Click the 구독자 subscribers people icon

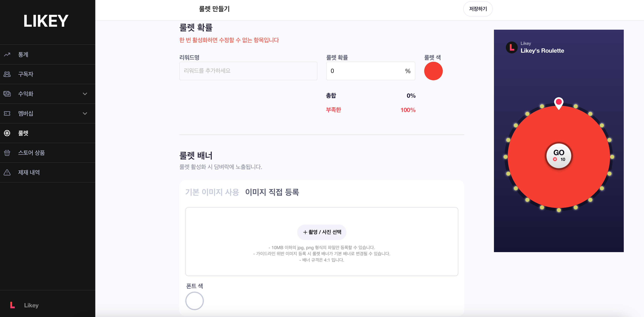point(7,74)
